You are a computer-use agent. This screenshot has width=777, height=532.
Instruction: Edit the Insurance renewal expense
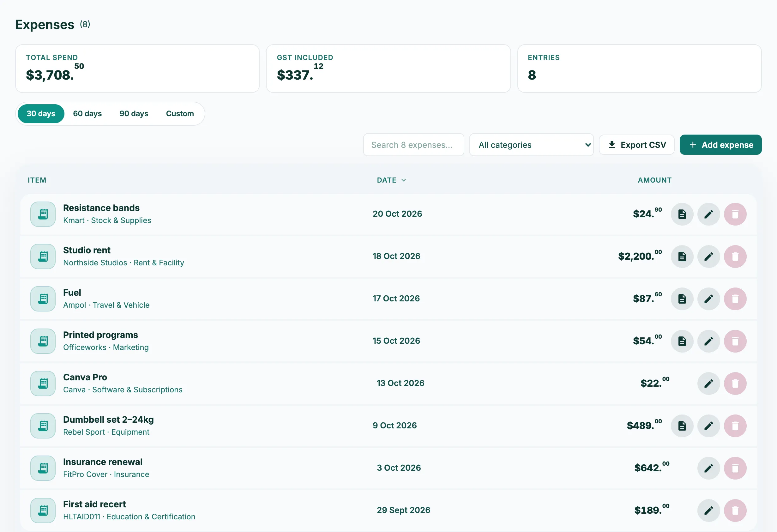click(x=708, y=468)
